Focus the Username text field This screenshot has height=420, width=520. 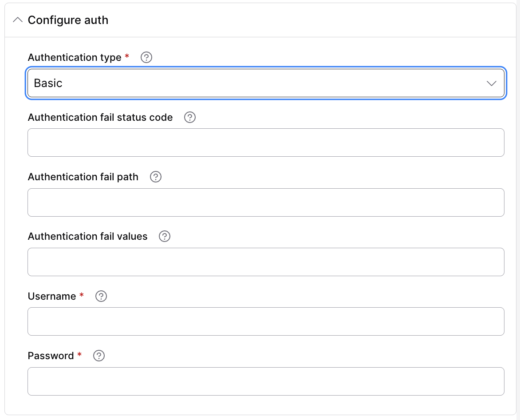[x=266, y=321]
